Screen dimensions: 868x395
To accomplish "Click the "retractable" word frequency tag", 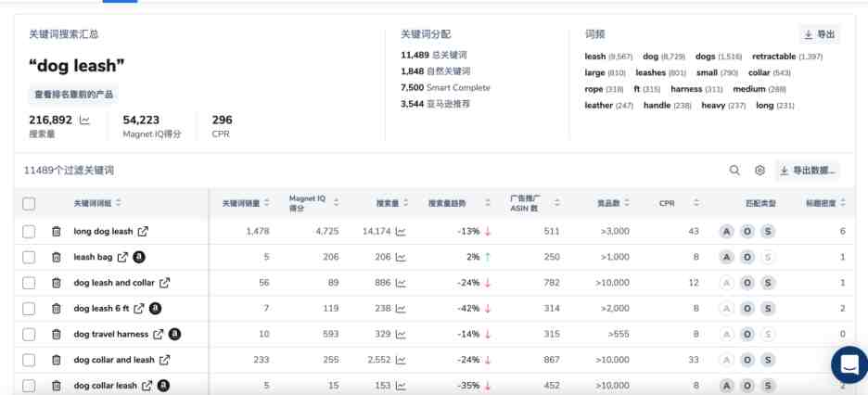I will click(x=774, y=57).
